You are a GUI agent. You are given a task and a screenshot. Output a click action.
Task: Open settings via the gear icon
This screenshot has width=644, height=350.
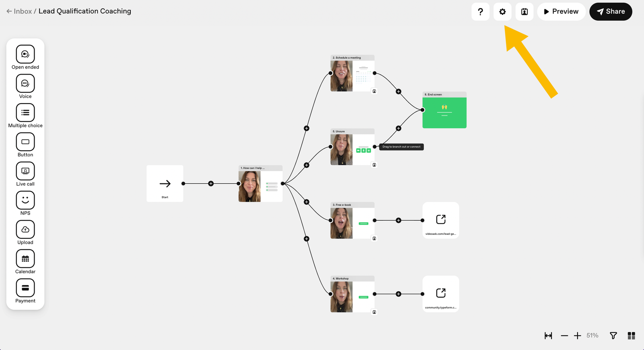502,12
